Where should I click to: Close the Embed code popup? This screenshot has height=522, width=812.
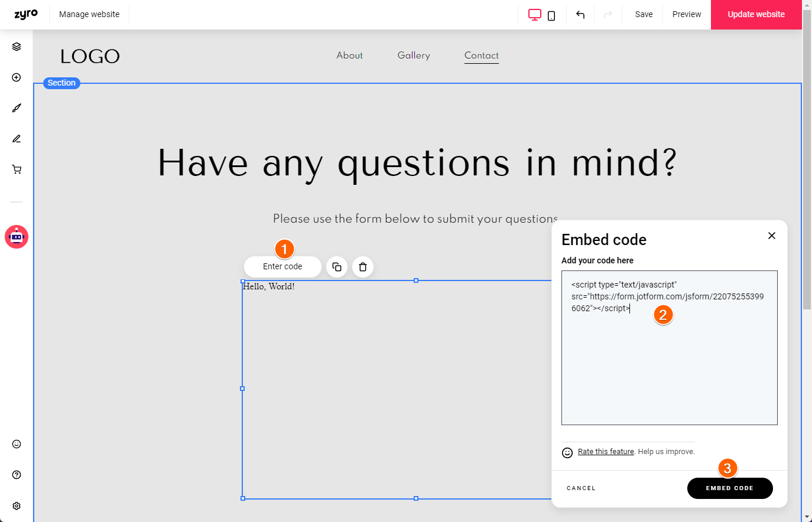[x=772, y=236]
